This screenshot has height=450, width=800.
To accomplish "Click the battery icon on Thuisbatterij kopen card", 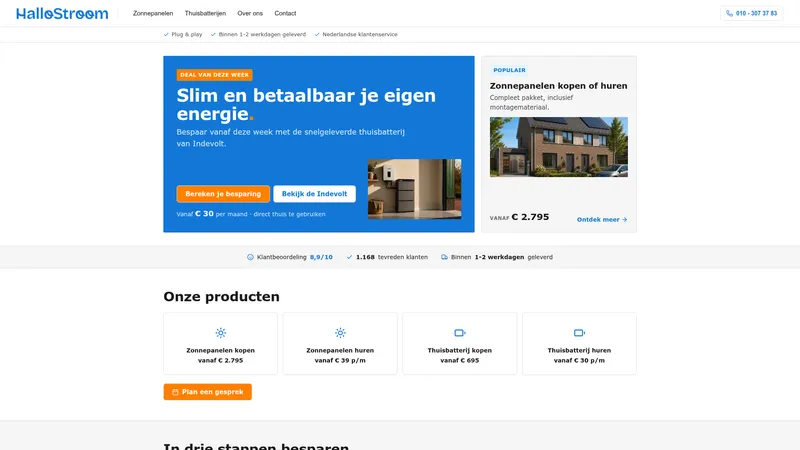I will tap(460, 333).
